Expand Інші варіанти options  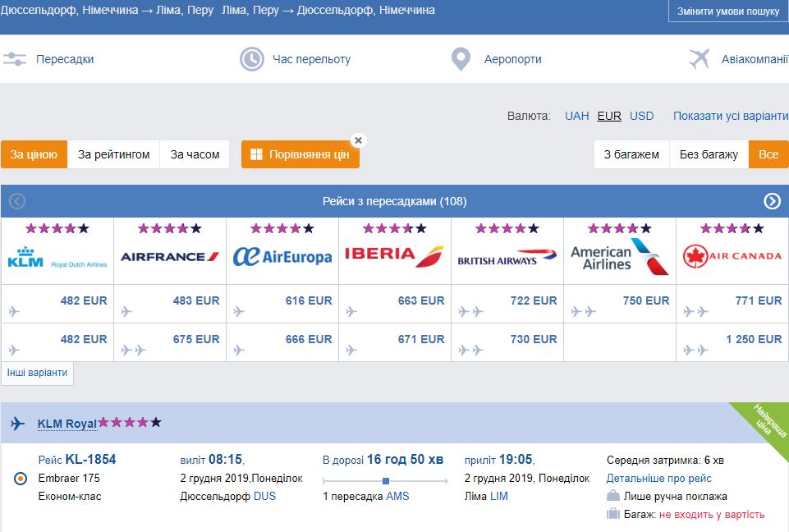click(x=37, y=373)
